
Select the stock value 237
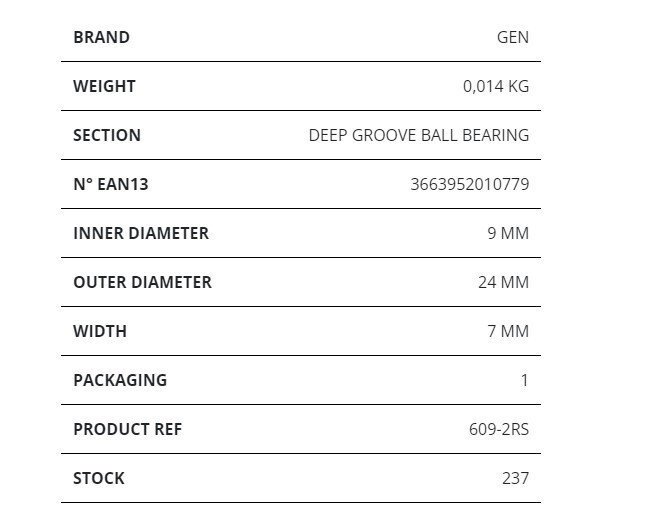[x=515, y=479]
